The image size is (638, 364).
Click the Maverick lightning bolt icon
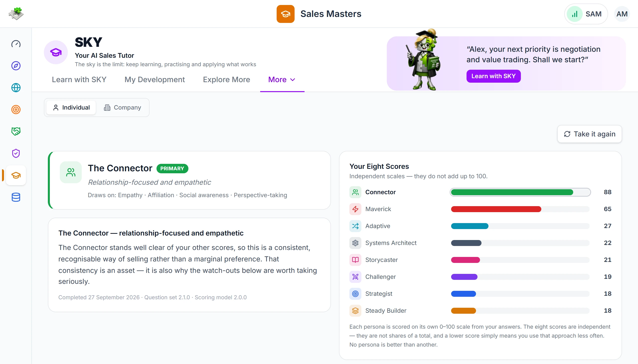pyautogui.click(x=355, y=209)
